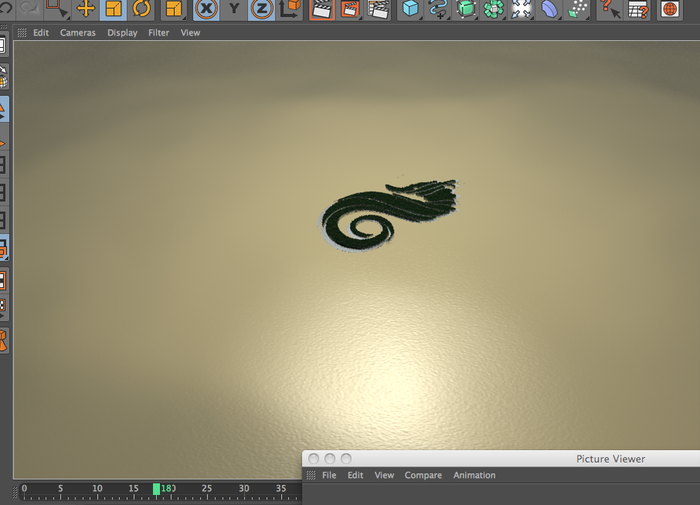700x505 pixels.
Task: Toggle coordinate system world/object icon
Action: [289, 8]
